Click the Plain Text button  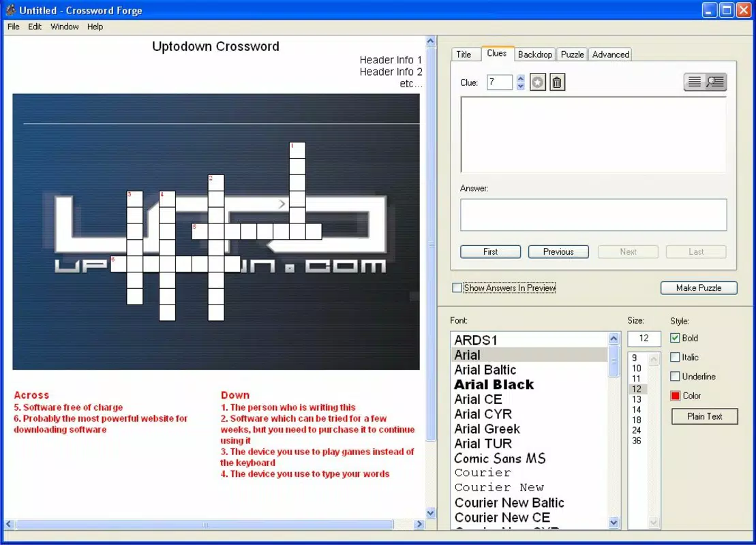point(704,416)
